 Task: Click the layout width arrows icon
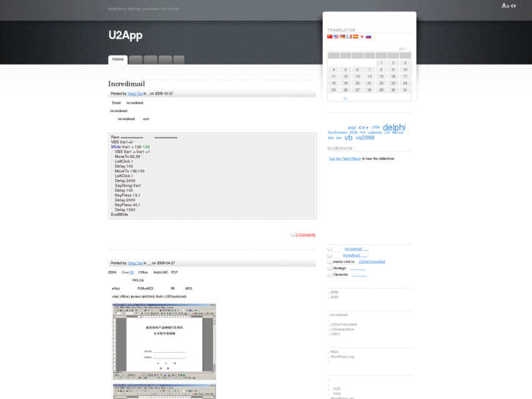pyautogui.click(x=513, y=5)
